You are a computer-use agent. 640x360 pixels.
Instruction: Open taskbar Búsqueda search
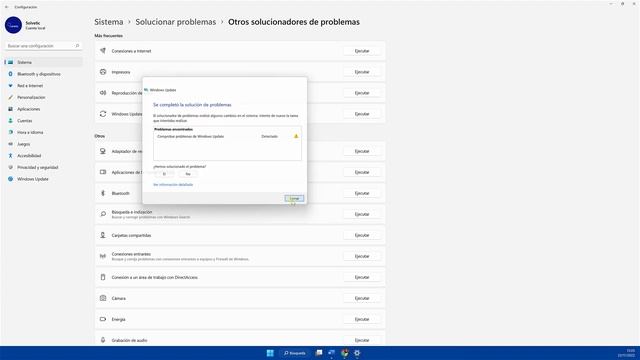(x=295, y=353)
